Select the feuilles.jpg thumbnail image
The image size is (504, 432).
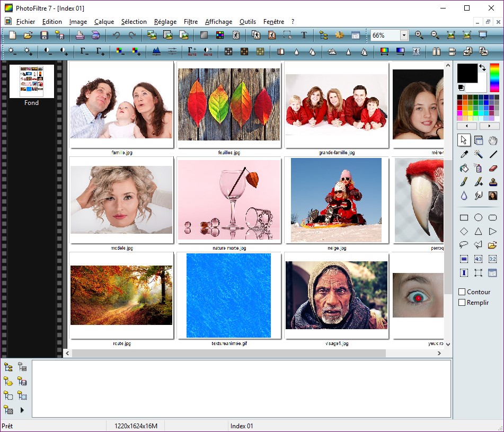point(229,104)
